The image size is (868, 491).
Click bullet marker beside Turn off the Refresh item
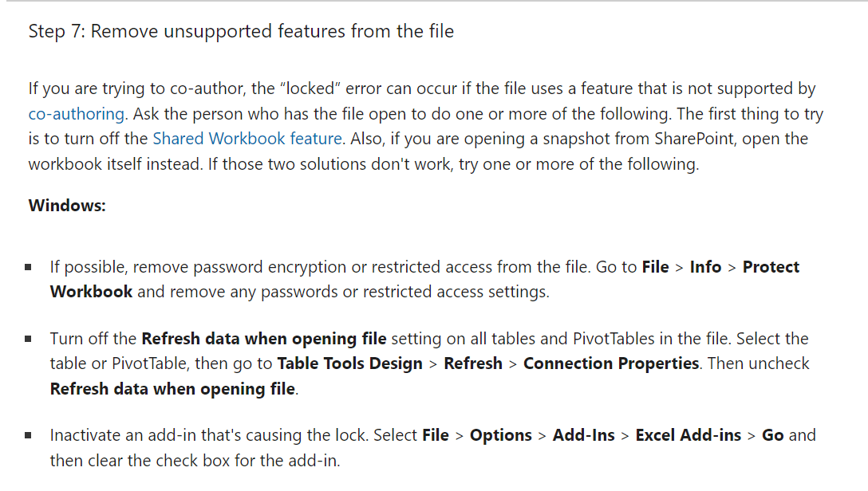[x=28, y=339]
